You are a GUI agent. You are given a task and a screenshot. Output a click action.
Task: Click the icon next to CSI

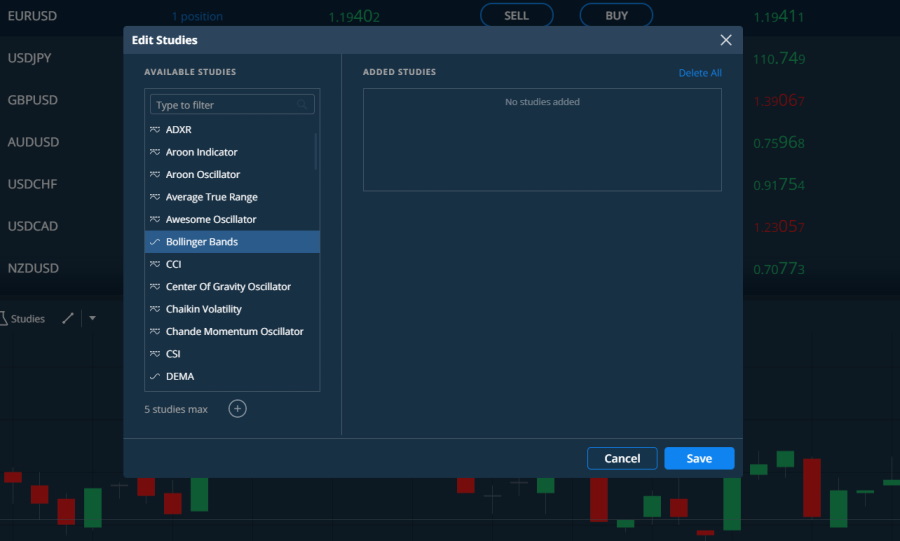(154, 353)
